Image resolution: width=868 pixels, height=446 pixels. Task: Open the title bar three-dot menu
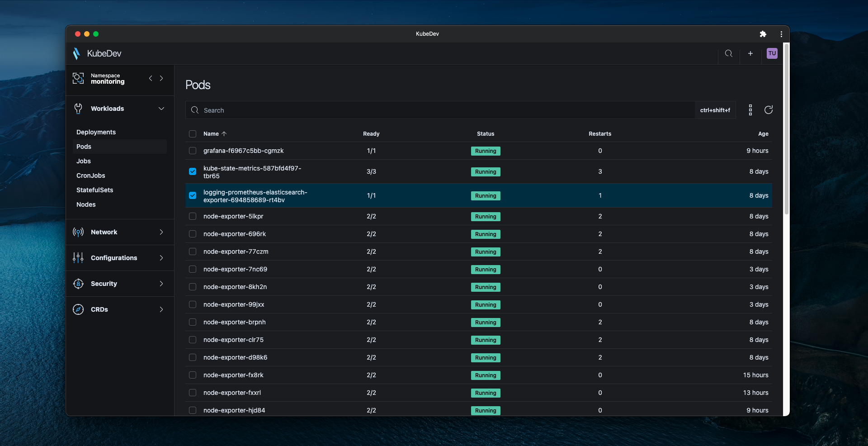pyautogui.click(x=781, y=34)
